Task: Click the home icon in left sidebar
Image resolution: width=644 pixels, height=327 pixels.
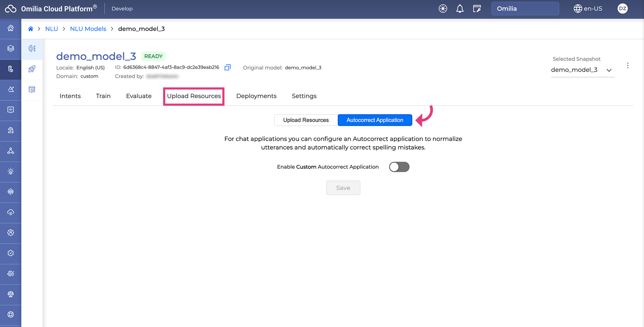Action: click(11, 29)
